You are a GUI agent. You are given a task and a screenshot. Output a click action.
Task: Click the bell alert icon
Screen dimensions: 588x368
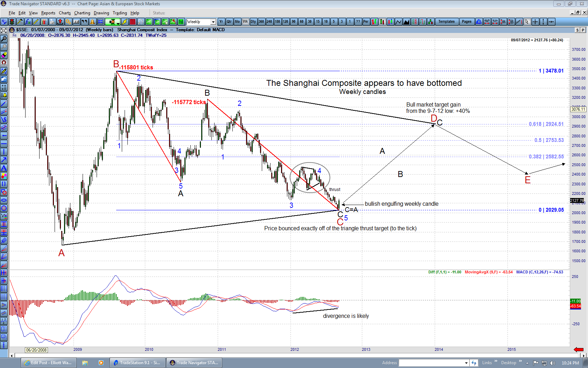[92, 22]
